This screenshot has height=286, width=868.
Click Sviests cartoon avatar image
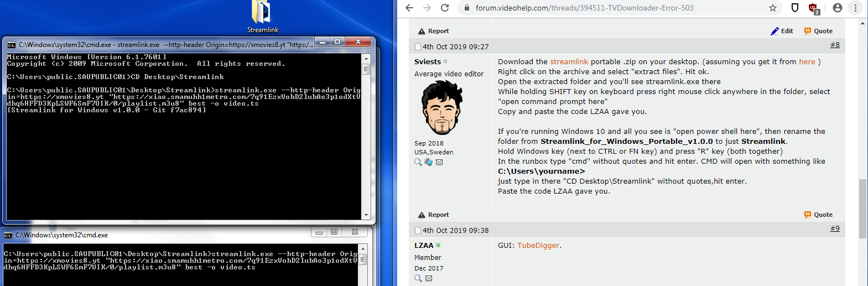pyautogui.click(x=441, y=107)
